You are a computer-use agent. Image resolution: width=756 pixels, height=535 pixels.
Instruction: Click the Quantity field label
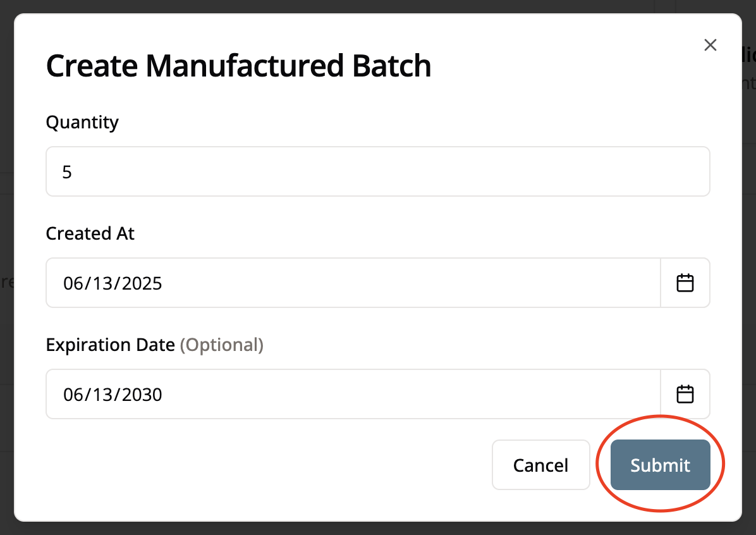pos(82,122)
